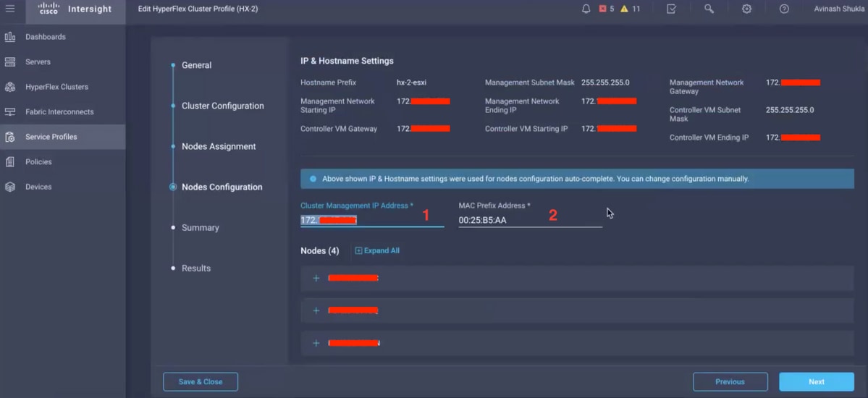
Task: Click the Controller VM Gateway label
Action: (x=339, y=129)
